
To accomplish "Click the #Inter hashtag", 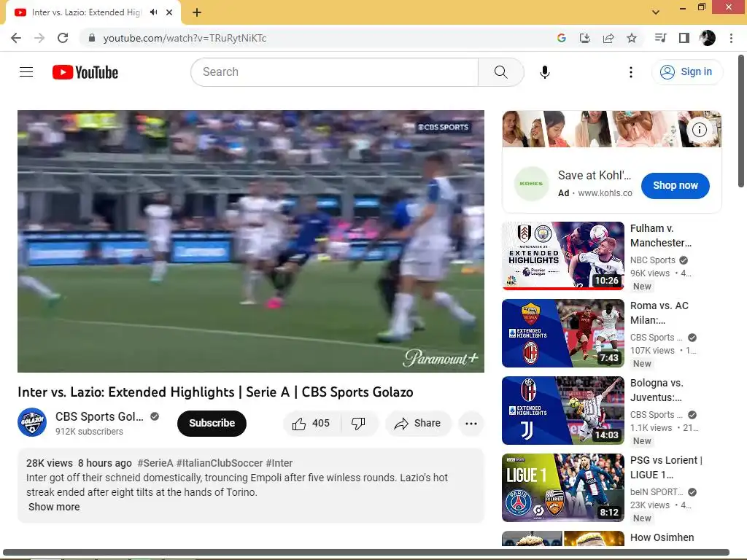I will click(x=279, y=463).
